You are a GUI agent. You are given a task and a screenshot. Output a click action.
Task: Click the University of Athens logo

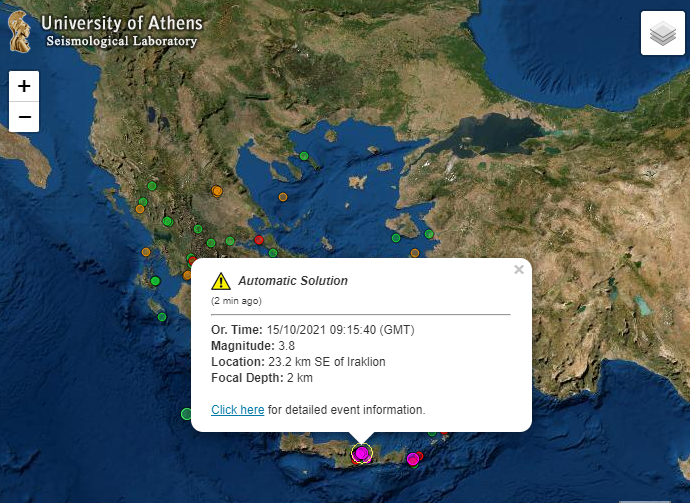pos(19,32)
